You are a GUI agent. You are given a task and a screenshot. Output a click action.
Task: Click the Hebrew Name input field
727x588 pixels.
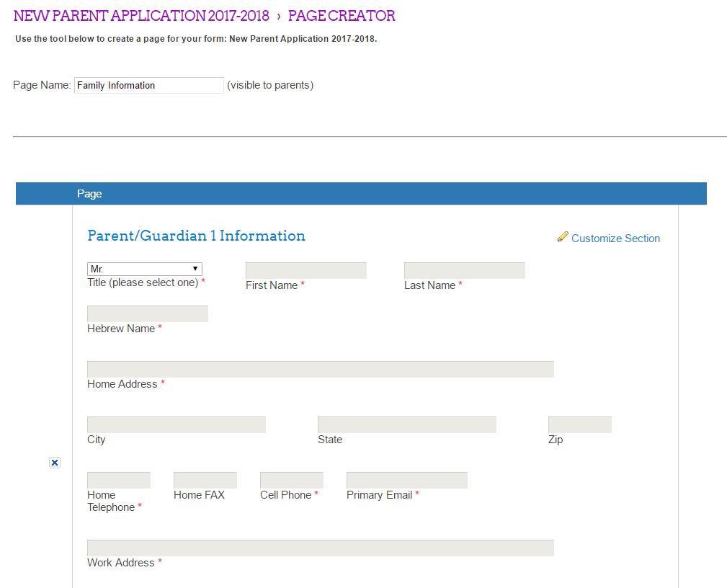pyautogui.click(x=147, y=314)
